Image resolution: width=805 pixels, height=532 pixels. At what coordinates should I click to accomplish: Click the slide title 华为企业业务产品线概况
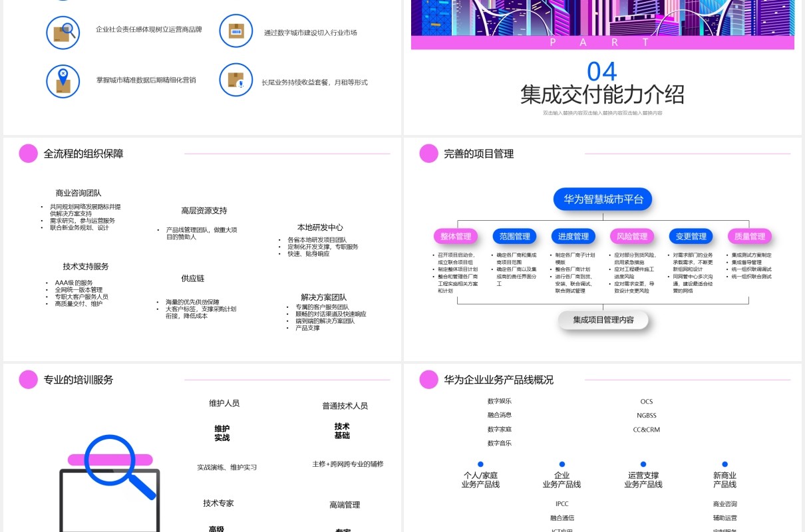499,380
